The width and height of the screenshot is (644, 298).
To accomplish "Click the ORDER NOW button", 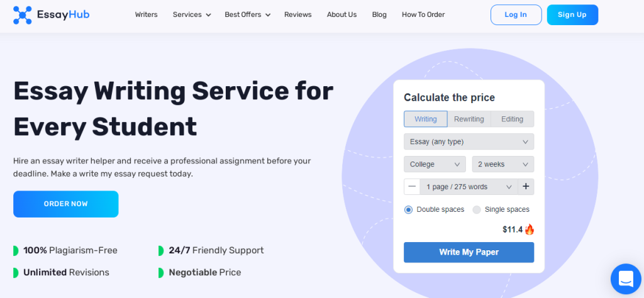I will pos(65,204).
